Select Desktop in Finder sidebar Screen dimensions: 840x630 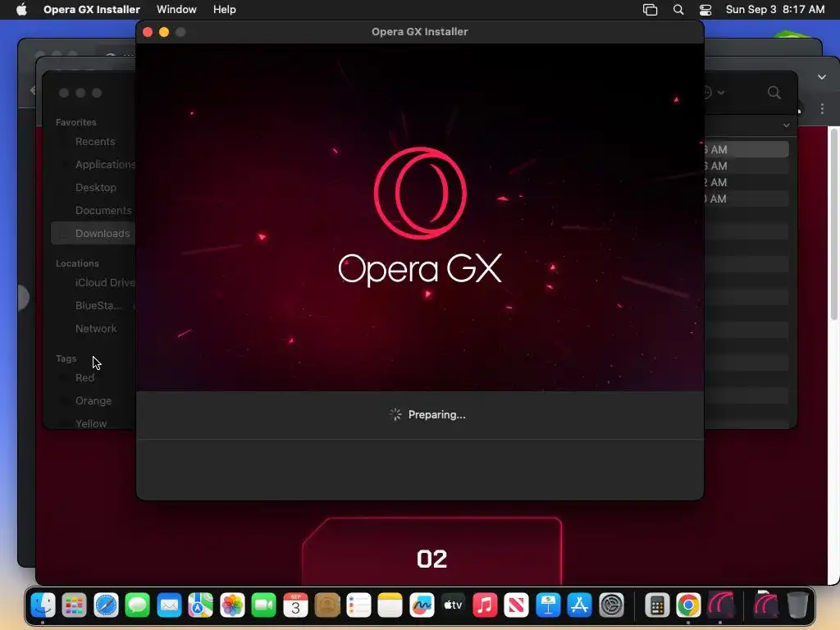point(95,188)
